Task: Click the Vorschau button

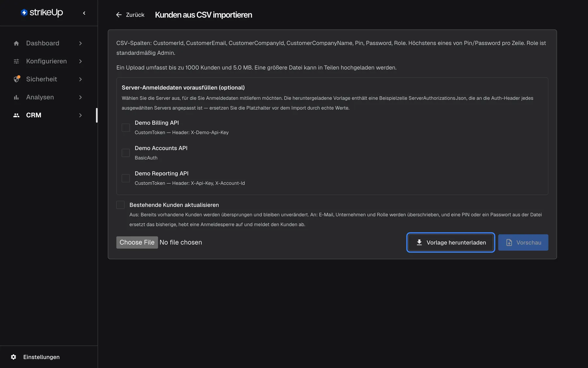Action: [523, 242]
